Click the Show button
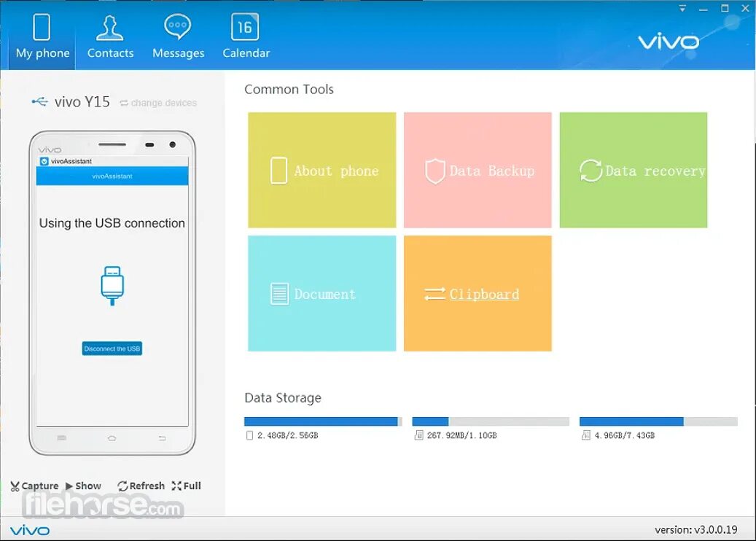The height and width of the screenshot is (541, 756). point(83,486)
